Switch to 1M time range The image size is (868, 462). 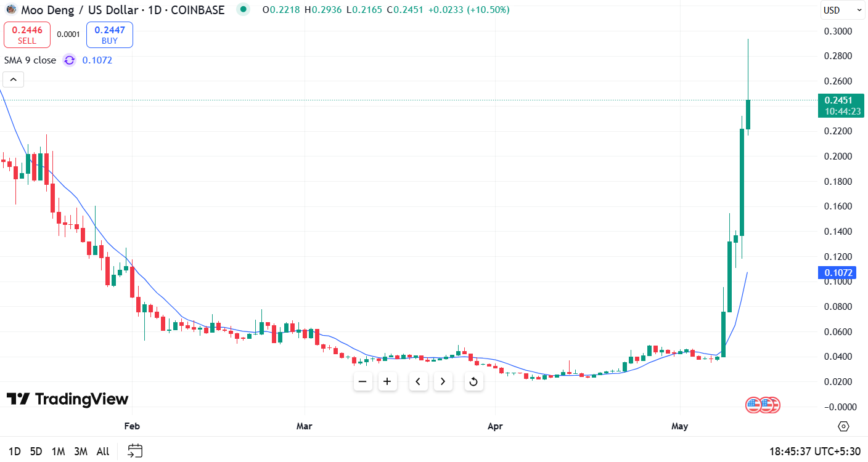coord(59,452)
